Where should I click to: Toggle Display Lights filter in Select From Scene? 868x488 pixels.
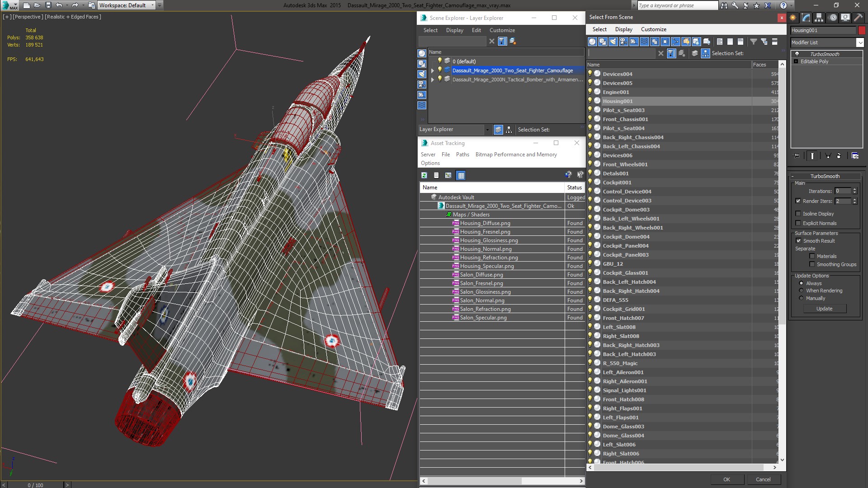613,42
